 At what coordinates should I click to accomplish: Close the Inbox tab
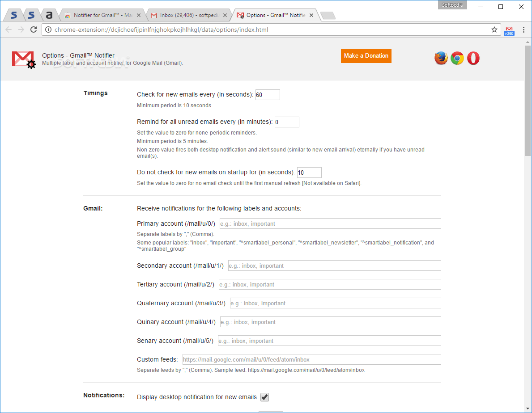tap(225, 14)
